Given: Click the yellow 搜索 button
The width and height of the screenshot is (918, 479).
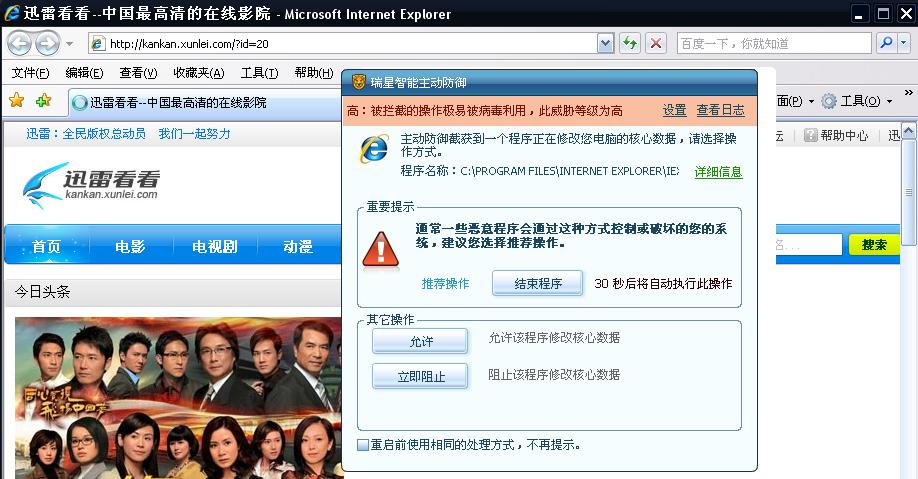Looking at the screenshot, I should 874,245.
